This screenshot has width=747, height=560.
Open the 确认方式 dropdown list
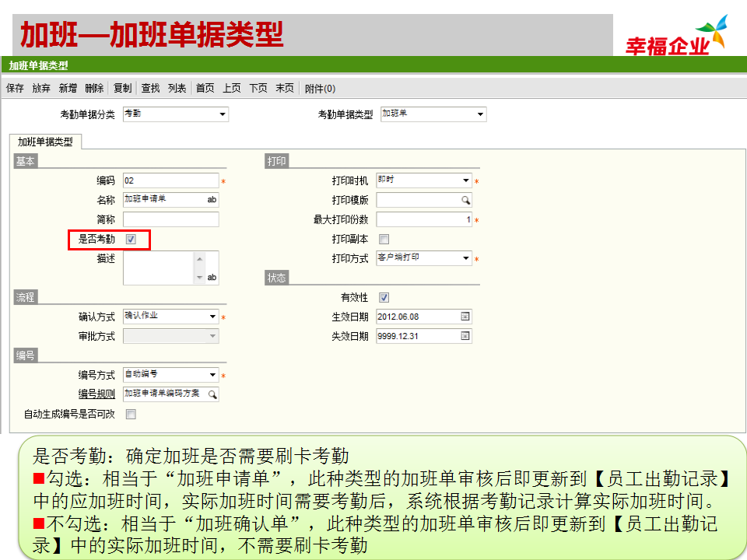click(212, 317)
